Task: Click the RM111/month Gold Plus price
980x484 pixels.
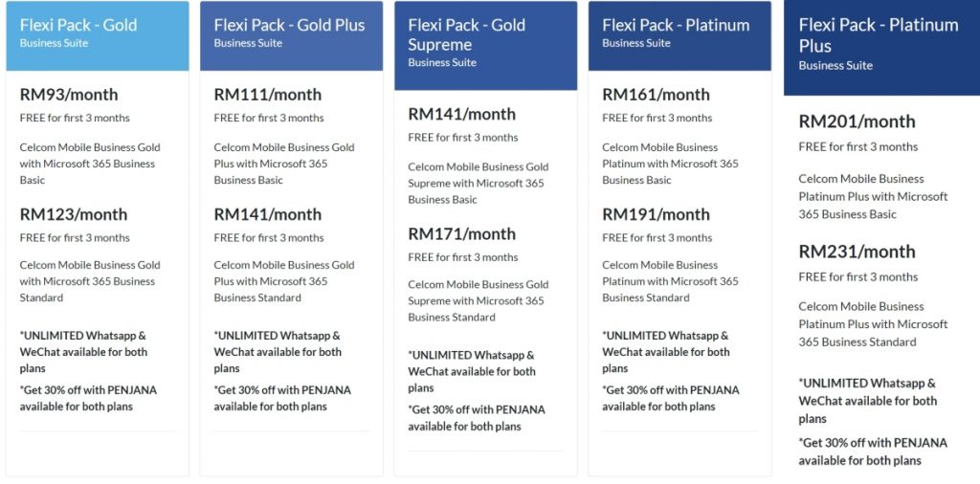Action: tap(267, 95)
